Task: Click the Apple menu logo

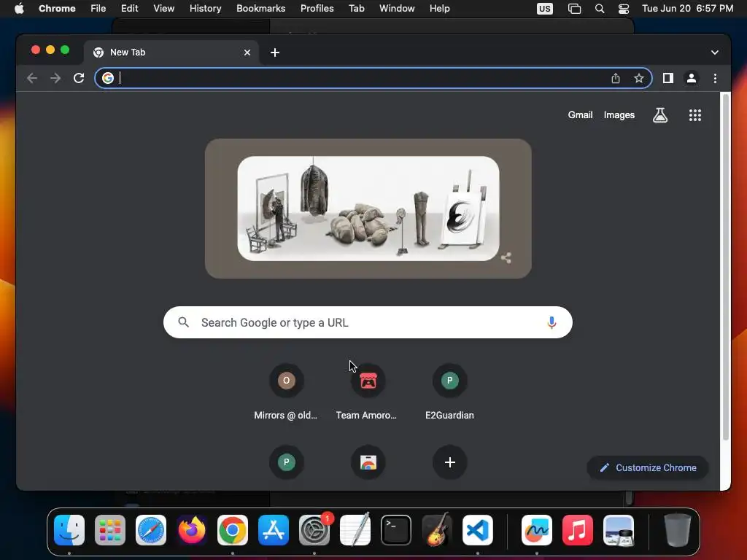Action: point(19,9)
